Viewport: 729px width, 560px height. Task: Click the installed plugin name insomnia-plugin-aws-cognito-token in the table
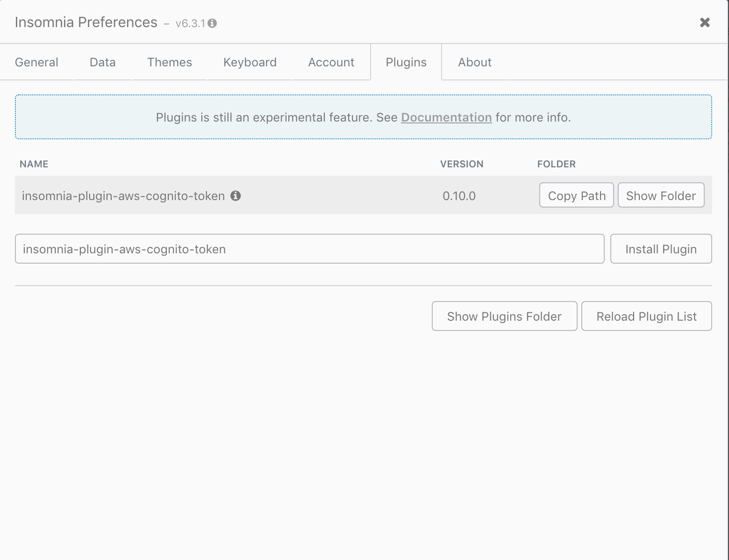[123, 196]
